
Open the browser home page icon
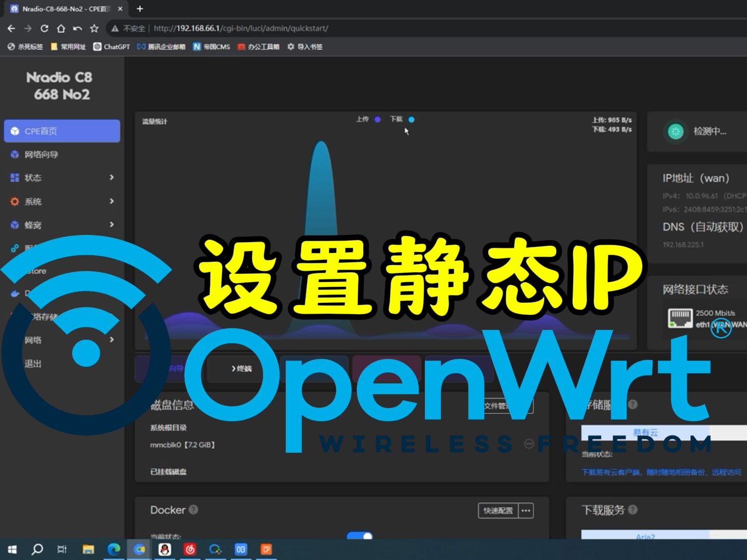click(x=61, y=29)
